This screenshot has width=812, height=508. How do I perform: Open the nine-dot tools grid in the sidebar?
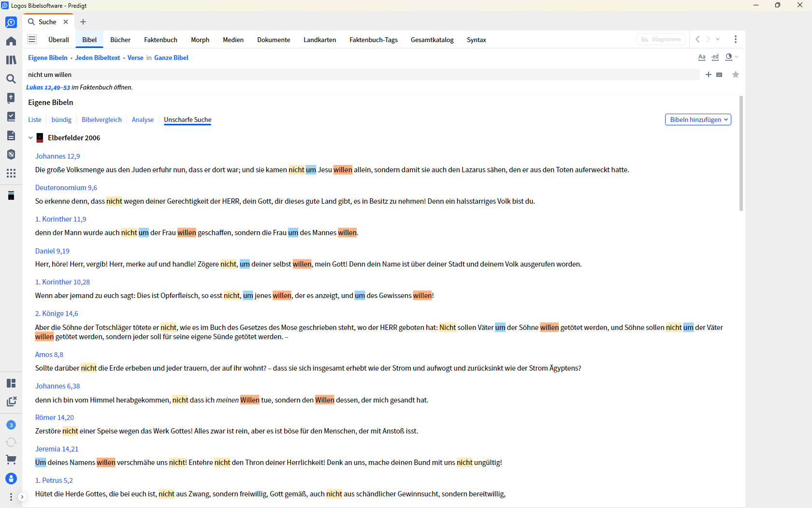[x=11, y=173]
